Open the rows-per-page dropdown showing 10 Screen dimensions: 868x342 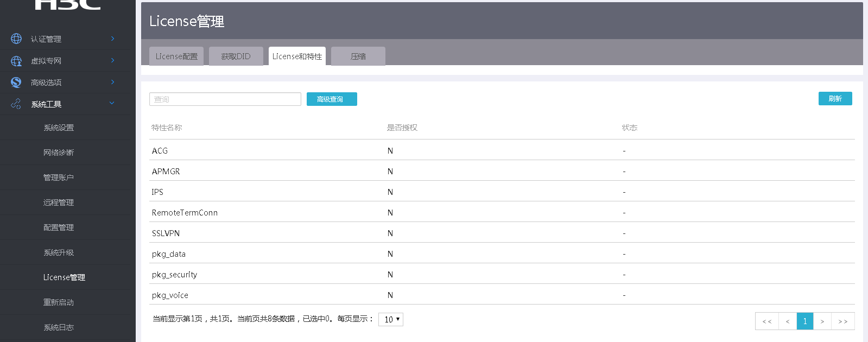coord(391,319)
